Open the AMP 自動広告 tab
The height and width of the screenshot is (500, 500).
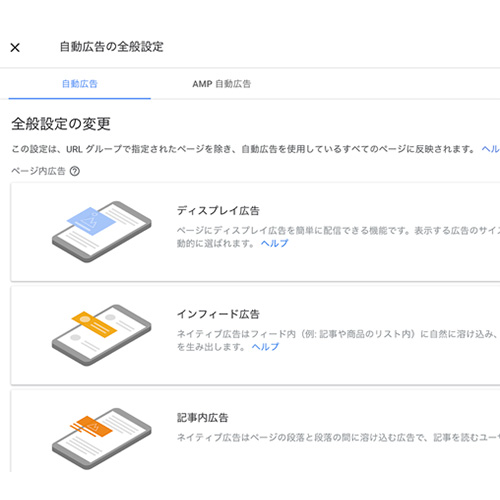(x=222, y=84)
